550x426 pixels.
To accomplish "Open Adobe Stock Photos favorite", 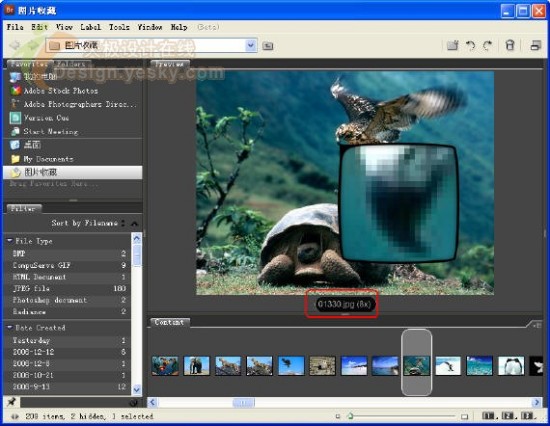I will click(60, 91).
